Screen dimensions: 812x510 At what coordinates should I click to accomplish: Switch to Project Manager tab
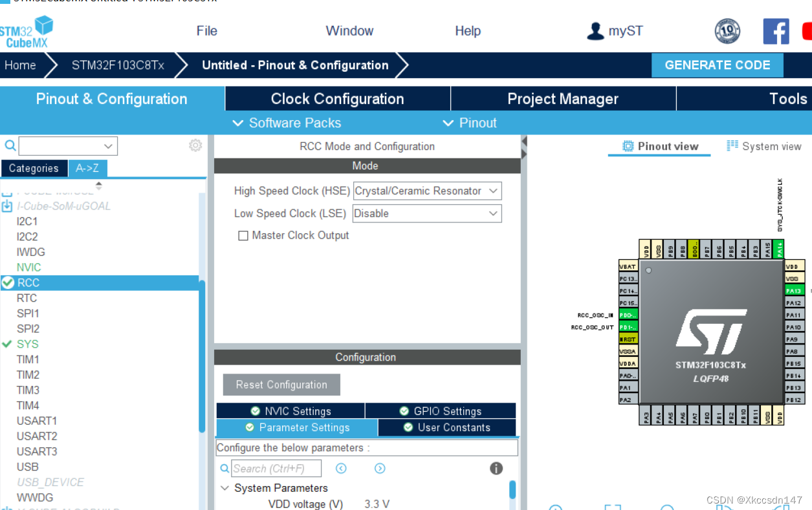[x=563, y=99]
